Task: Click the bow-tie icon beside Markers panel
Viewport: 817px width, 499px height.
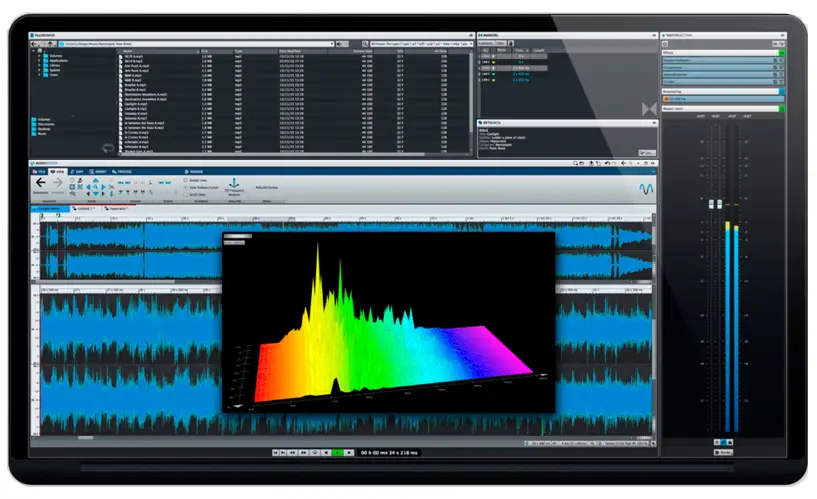Action: [648, 107]
